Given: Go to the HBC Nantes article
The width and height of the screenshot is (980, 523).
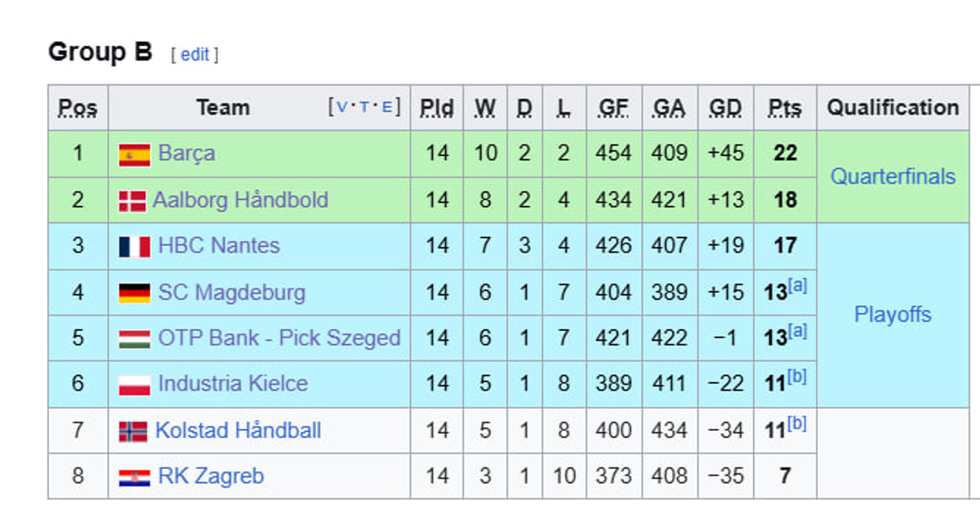Looking at the screenshot, I should [x=219, y=246].
